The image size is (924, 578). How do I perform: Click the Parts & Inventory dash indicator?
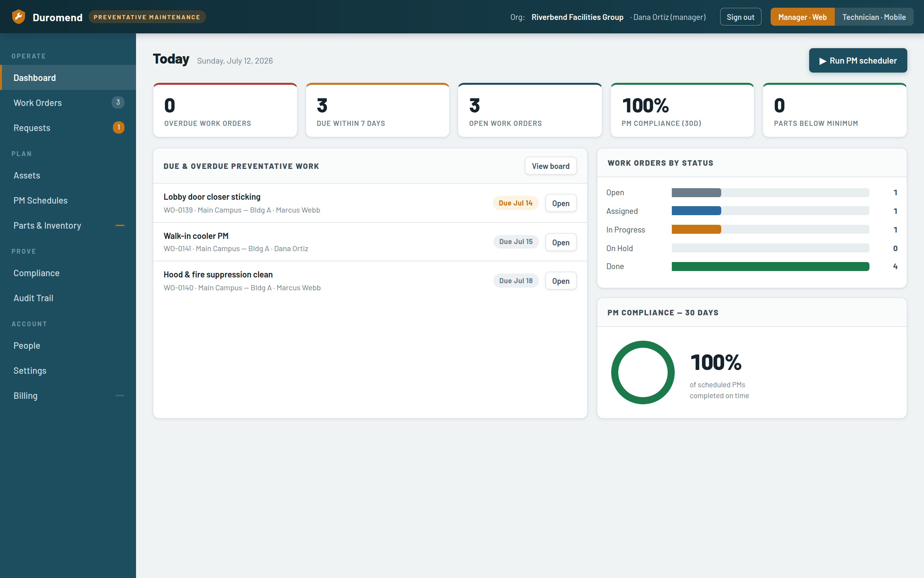click(120, 225)
